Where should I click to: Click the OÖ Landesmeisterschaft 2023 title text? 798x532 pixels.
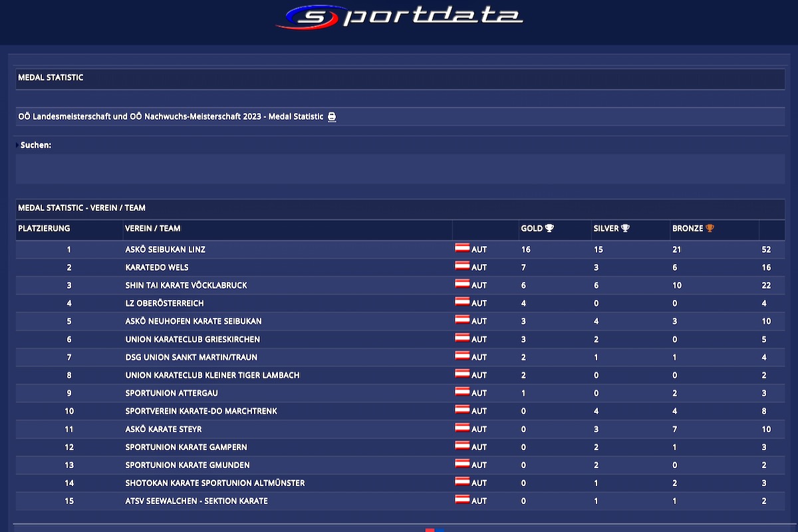pyautogui.click(x=171, y=117)
